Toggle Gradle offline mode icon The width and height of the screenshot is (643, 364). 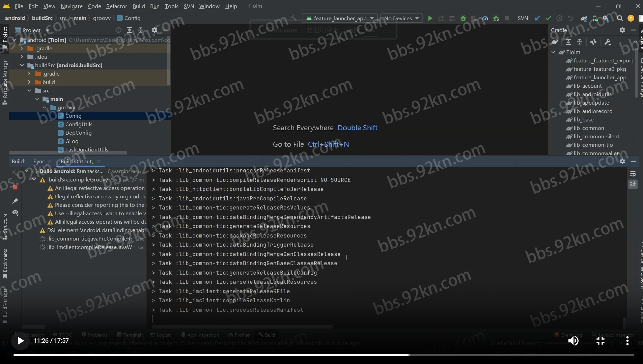click(594, 42)
